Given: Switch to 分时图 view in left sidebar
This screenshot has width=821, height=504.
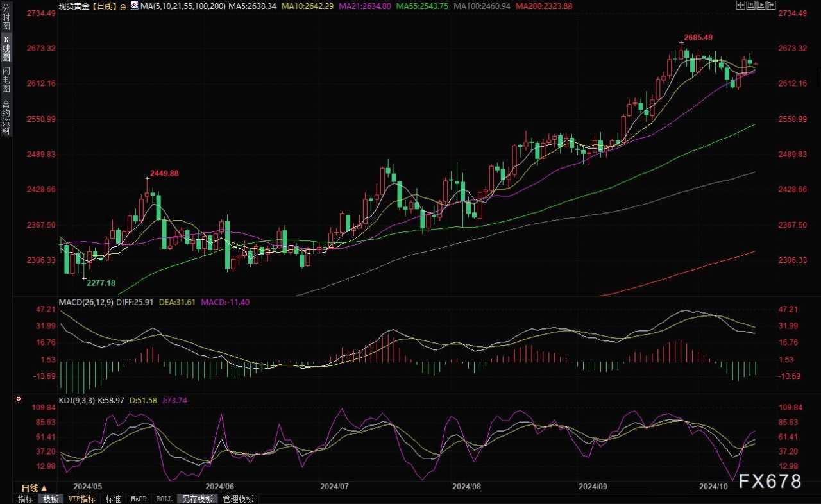Looking at the screenshot, I should 6,17.
